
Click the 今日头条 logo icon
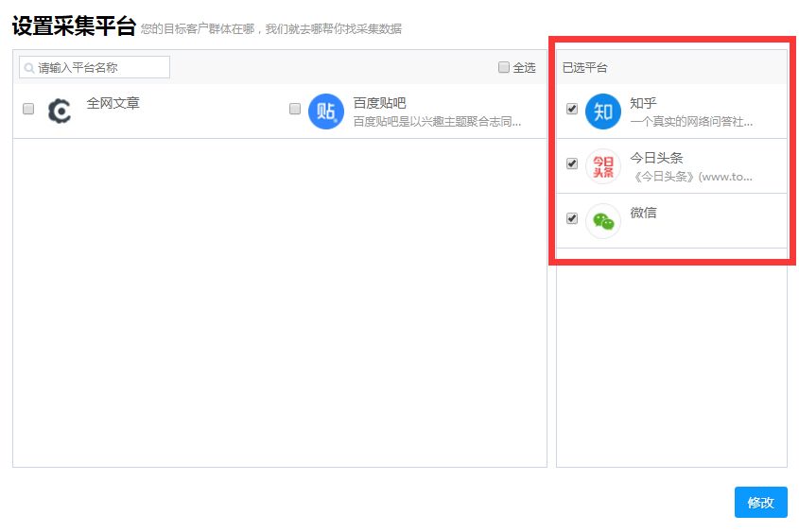click(x=603, y=166)
